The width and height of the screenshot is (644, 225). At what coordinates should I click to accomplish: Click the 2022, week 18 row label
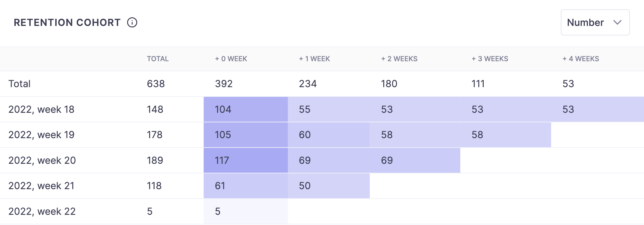coord(41,109)
